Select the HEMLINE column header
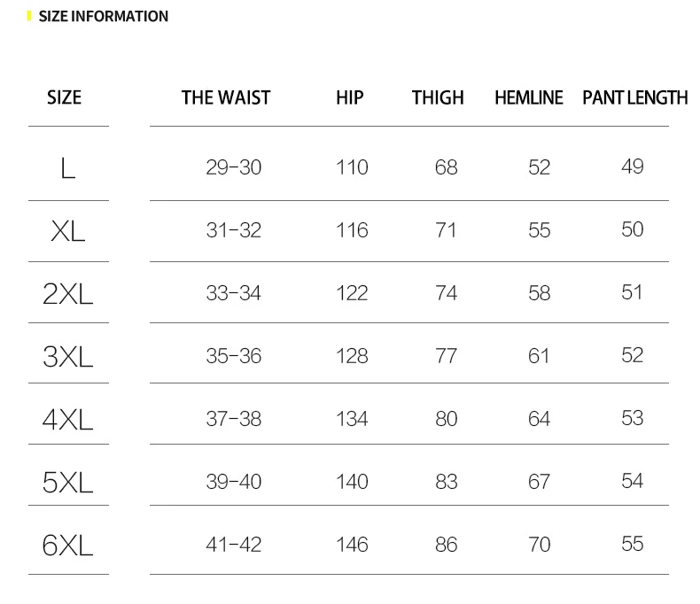This screenshot has width=700, height=604. 529,97
